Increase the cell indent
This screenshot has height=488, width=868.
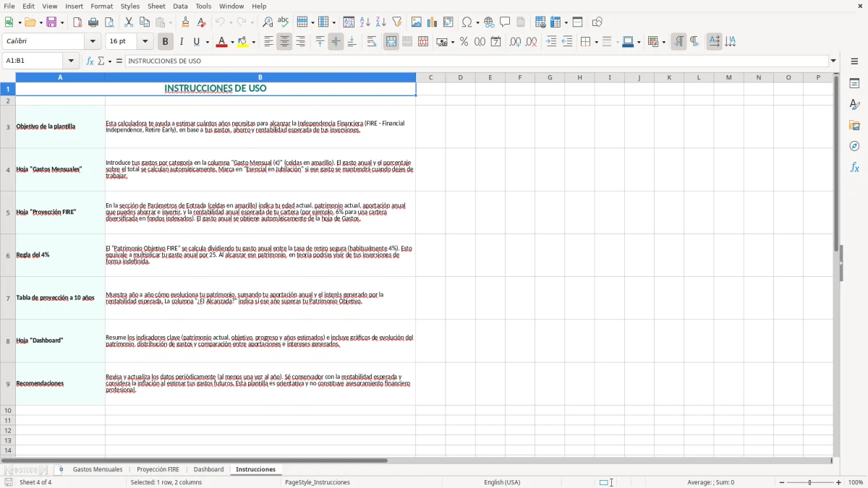pyautogui.click(x=551, y=42)
